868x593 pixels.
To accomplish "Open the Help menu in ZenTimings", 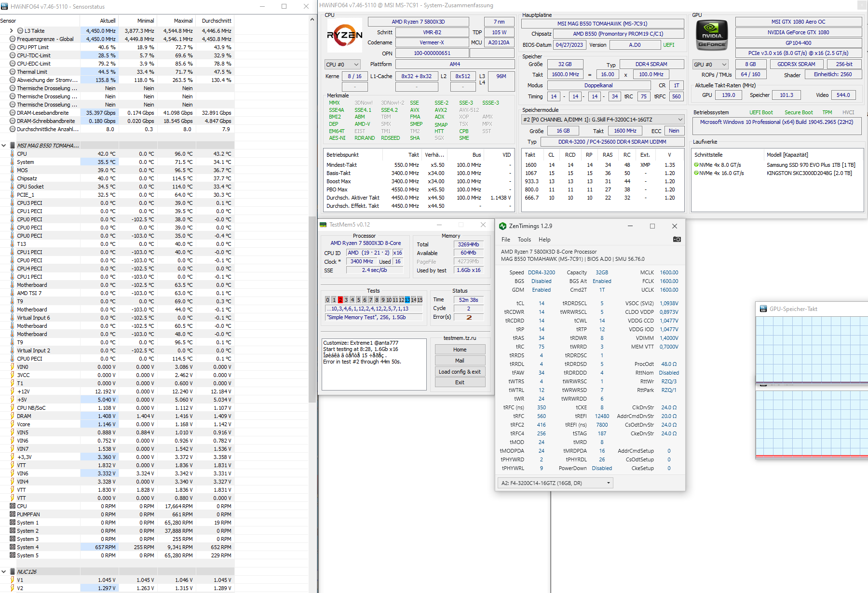I will point(544,239).
